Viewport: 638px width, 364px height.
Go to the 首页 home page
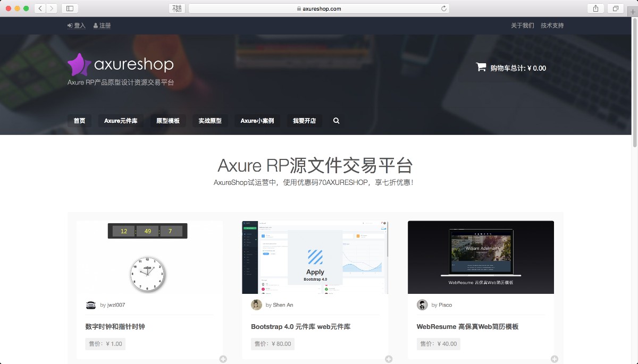[79, 121]
